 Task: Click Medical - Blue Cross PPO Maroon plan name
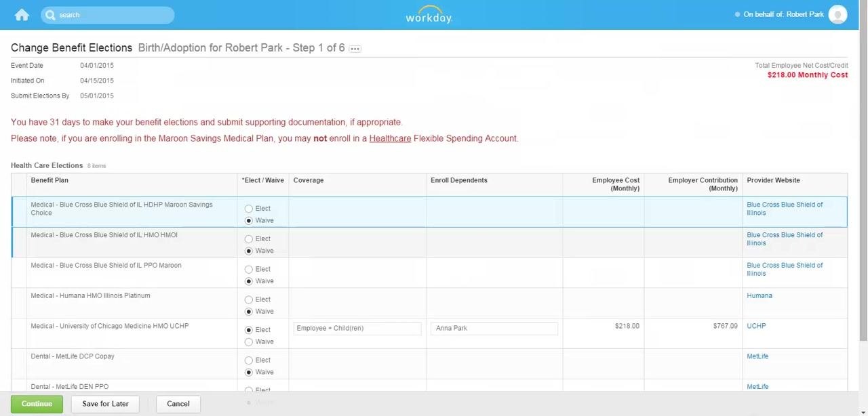[106, 266]
